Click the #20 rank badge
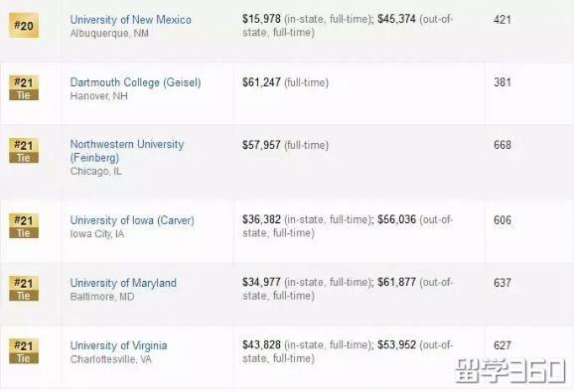This screenshot has height=392, width=574. coord(24,25)
